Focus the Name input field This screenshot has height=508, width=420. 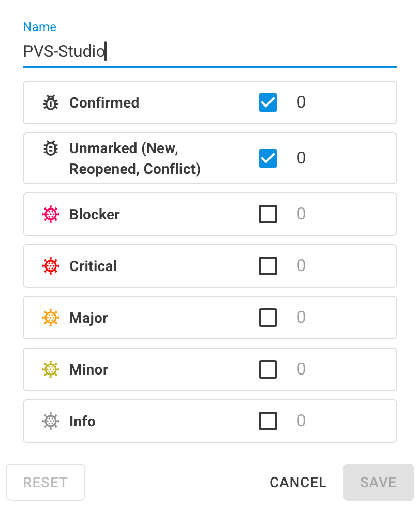point(210,52)
